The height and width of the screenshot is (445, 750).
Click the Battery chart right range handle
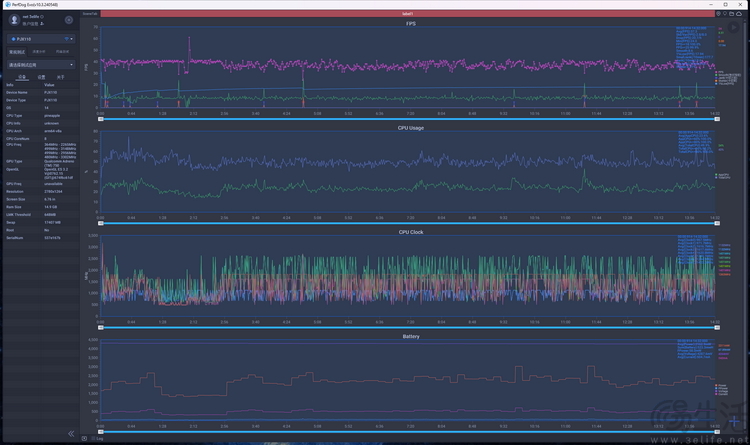click(x=717, y=432)
